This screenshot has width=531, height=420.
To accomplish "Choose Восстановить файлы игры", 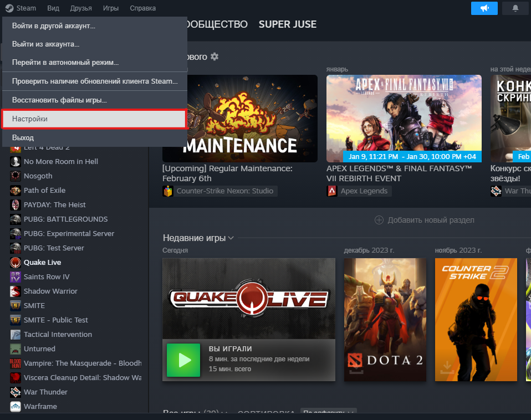I will pos(95,100).
